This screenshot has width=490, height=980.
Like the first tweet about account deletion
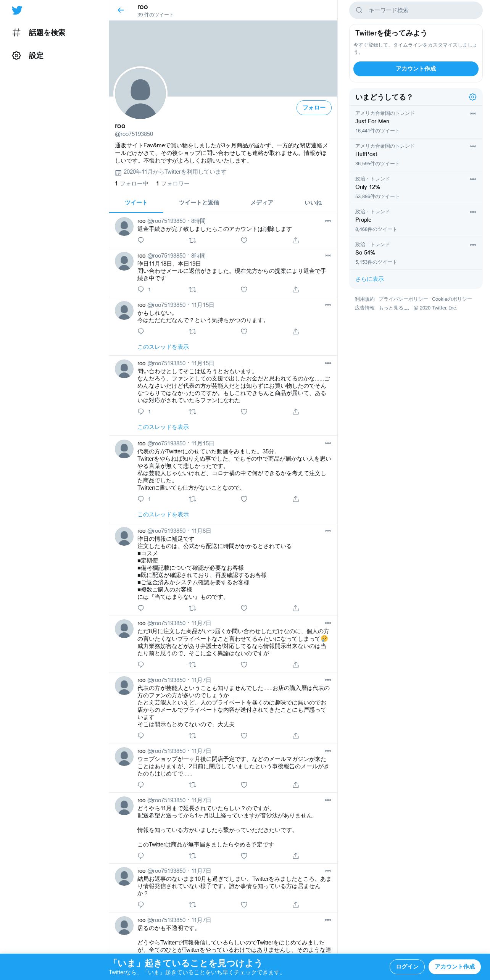(x=244, y=240)
